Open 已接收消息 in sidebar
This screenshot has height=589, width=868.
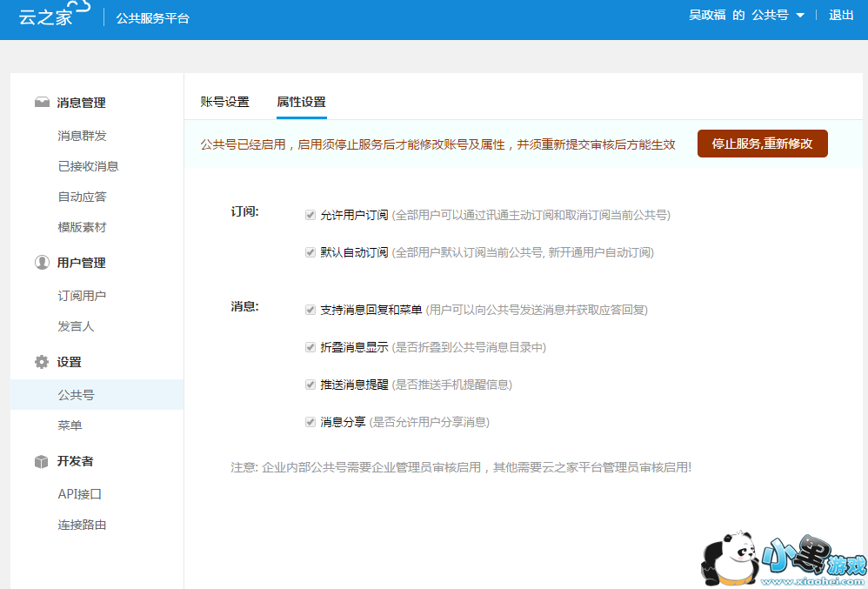[x=88, y=166]
